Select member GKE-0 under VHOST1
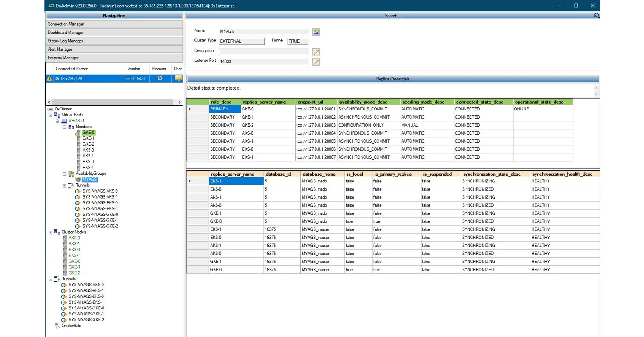 coord(88,132)
